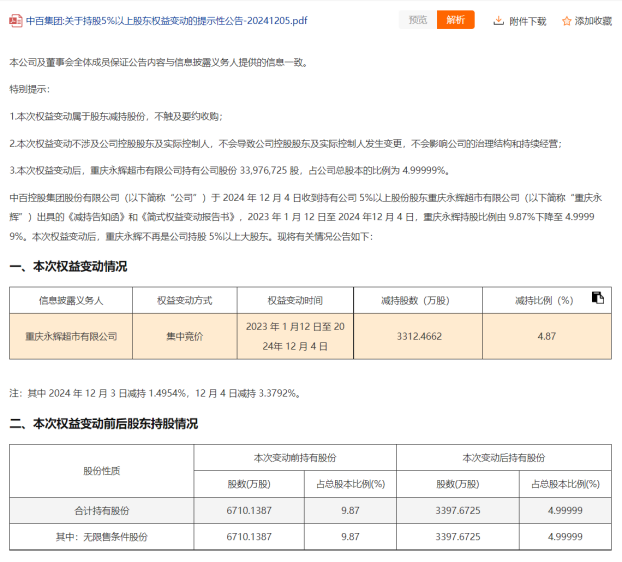Screen dimensions: 622x562
Task: Click the 4.87 reduction ratio cell
Action: point(546,336)
